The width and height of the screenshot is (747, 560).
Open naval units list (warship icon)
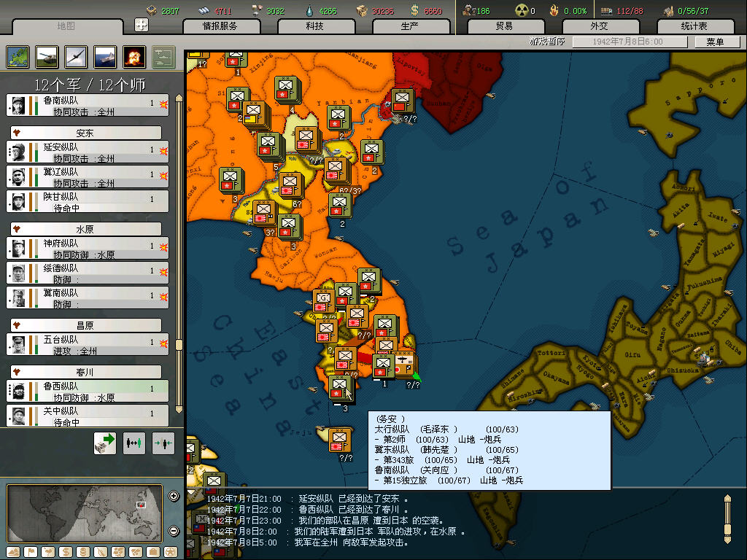(x=105, y=57)
